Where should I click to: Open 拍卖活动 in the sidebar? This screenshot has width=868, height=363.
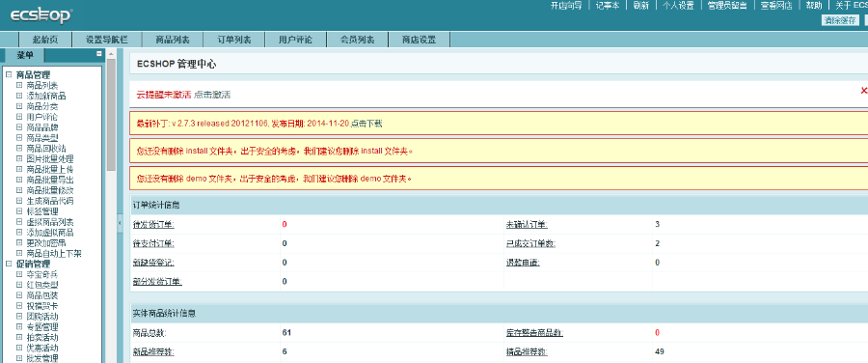pyautogui.click(x=42, y=338)
